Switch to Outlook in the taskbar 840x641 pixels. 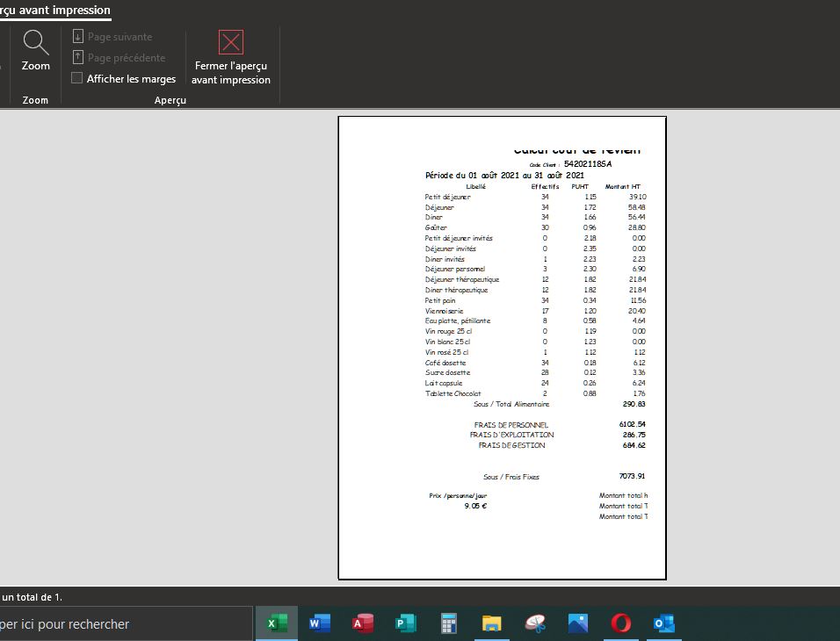pyautogui.click(x=664, y=623)
